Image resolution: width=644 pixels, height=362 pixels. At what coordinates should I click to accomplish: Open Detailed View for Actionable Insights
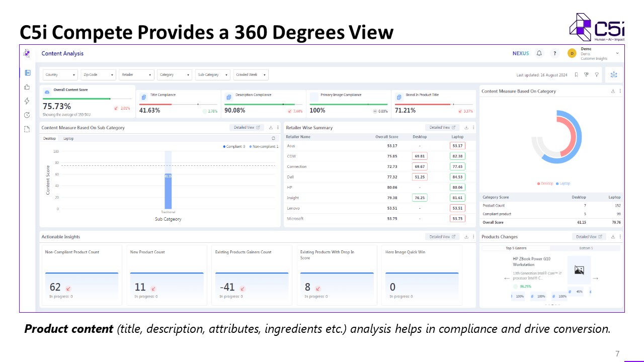click(x=443, y=237)
